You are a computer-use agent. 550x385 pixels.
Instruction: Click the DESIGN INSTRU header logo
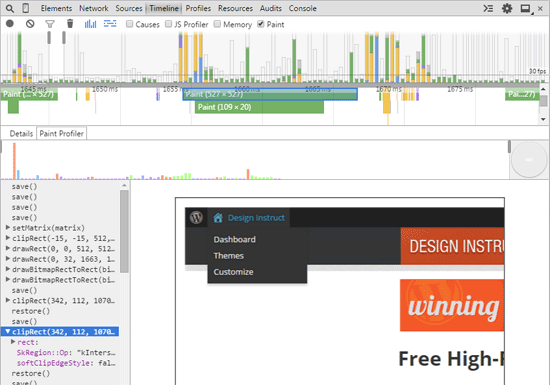click(452, 246)
